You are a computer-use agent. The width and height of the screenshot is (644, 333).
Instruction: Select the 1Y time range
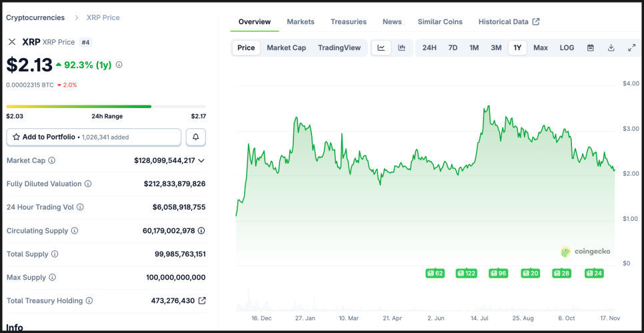click(x=517, y=47)
